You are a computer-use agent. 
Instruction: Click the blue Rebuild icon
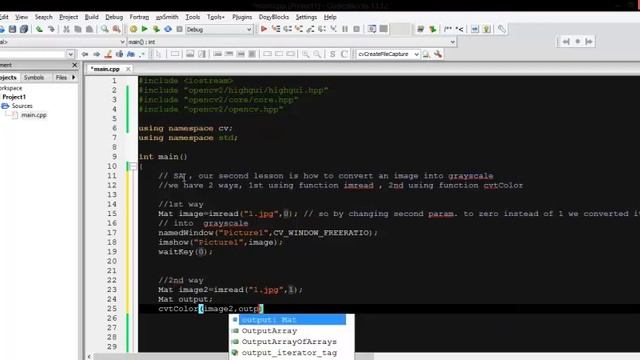168,29
